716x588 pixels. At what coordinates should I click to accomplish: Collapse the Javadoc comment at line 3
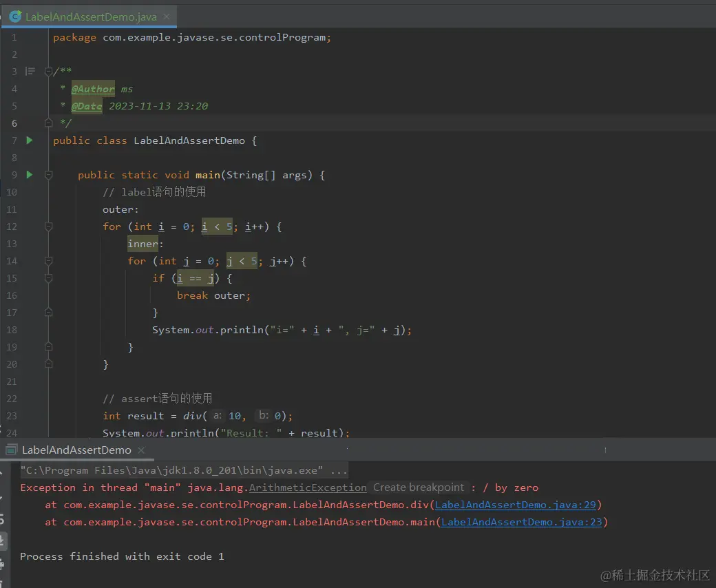point(48,71)
